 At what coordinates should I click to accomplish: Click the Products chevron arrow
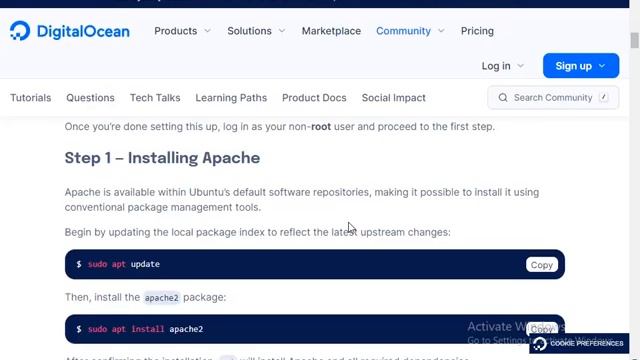coord(207,31)
